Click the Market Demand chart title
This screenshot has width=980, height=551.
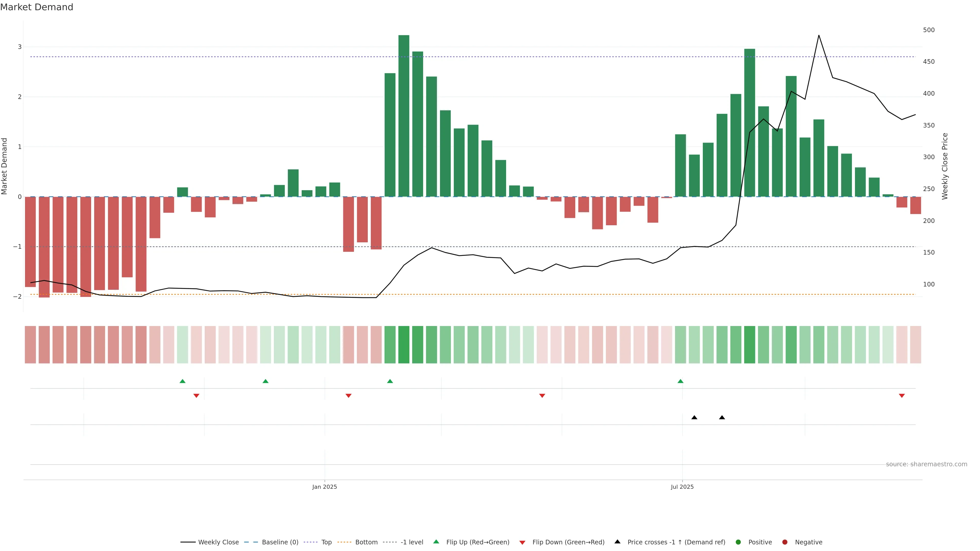pyautogui.click(x=36, y=7)
